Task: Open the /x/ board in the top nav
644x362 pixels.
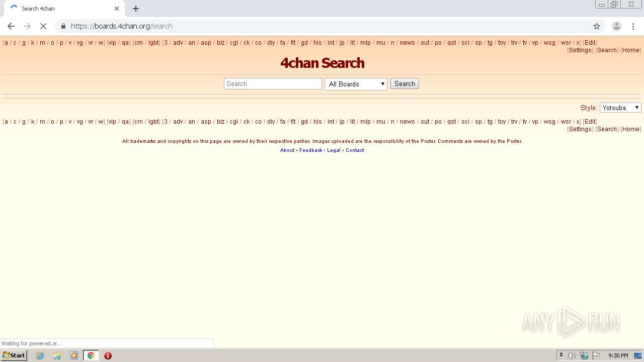Action: click(x=578, y=43)
